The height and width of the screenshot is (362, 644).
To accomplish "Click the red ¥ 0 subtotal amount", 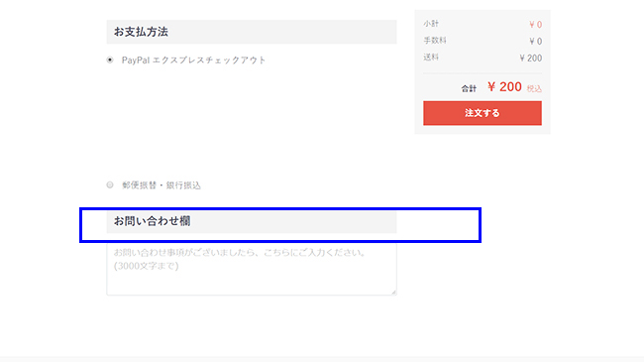I will (535, 25).
